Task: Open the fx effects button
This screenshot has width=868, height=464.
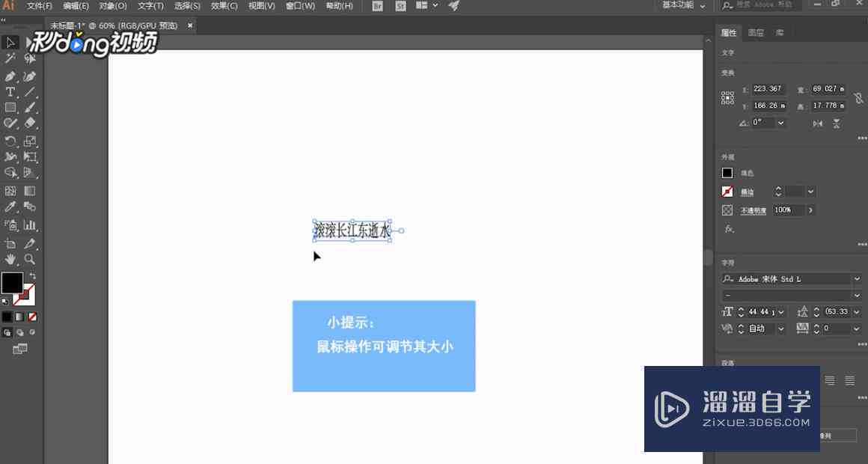Action: (x=729, y=229)
